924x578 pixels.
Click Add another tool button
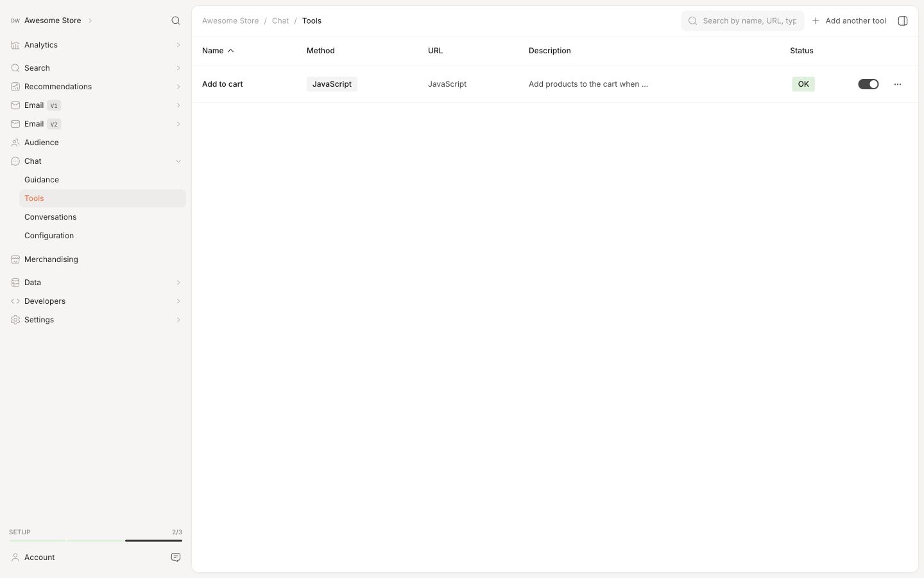tap(849, 21)
